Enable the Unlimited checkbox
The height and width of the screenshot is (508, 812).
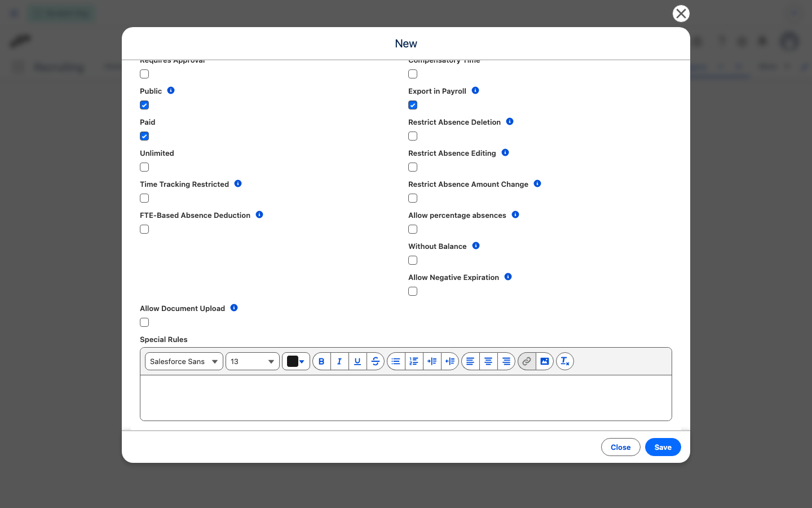click(144, 167)
